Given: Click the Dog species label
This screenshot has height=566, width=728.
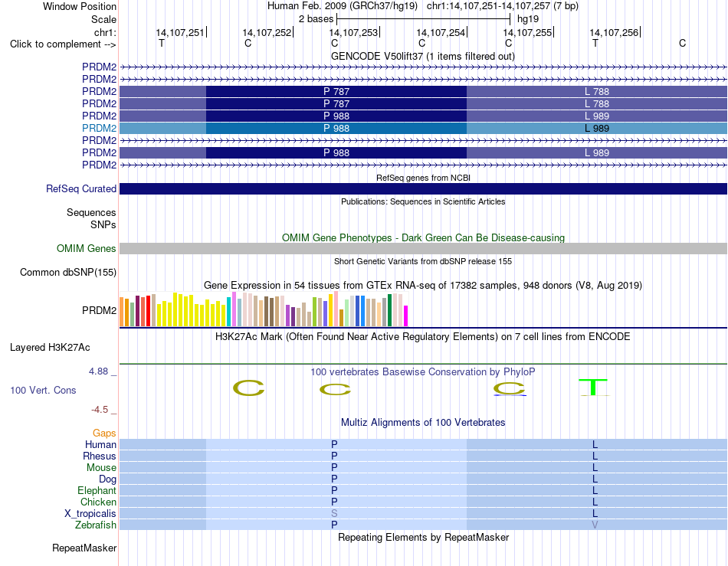Looking at the screenshot, I should [x=107, y=479].
